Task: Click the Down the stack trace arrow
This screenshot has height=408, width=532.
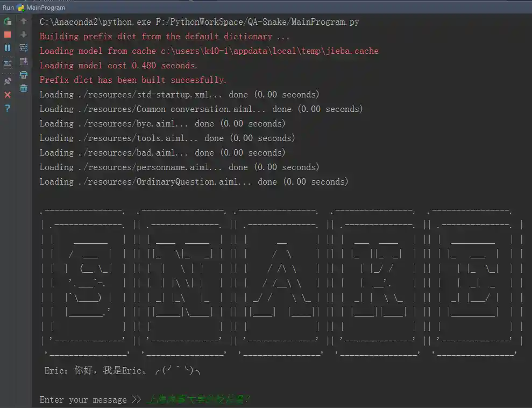Action: point(24,34)
